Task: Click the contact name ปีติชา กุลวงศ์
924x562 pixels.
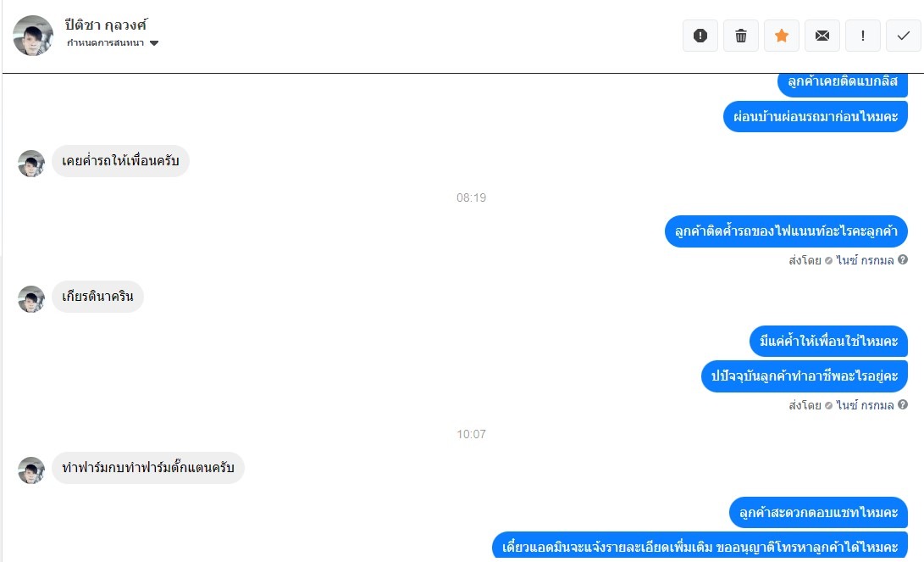Action: click(x=106, y=25)
